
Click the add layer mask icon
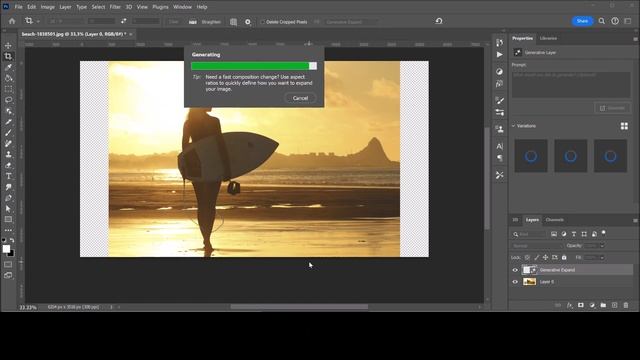pyautogui.click(x=581, y=305)
